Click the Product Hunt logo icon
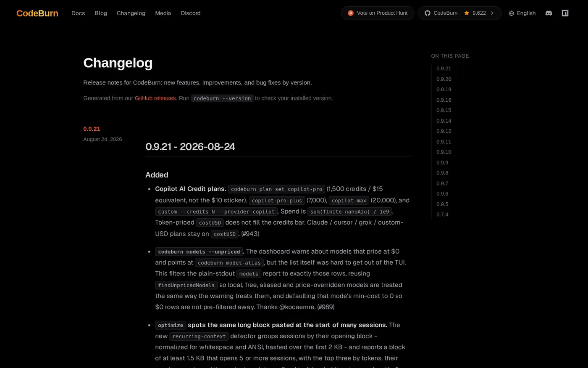This screenshot has height=368, width=588. [351, 13]
